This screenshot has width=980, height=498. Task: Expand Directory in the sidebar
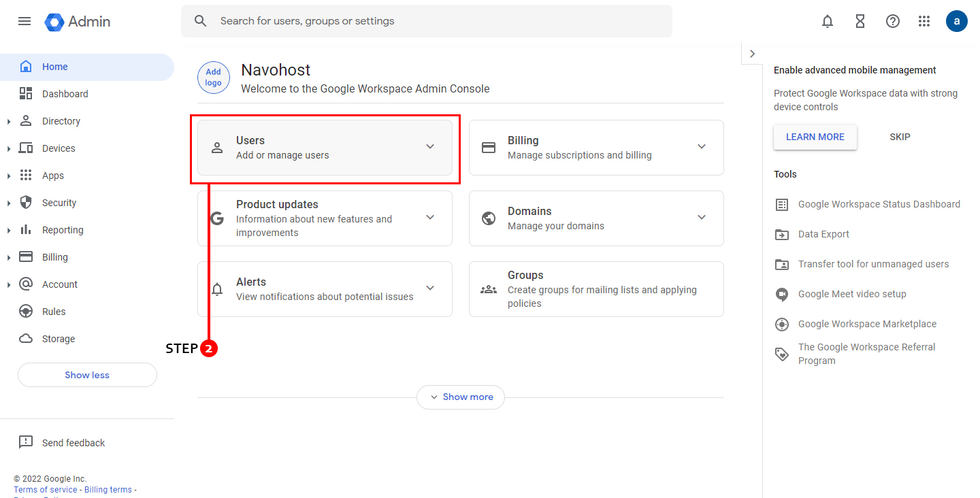9,121
